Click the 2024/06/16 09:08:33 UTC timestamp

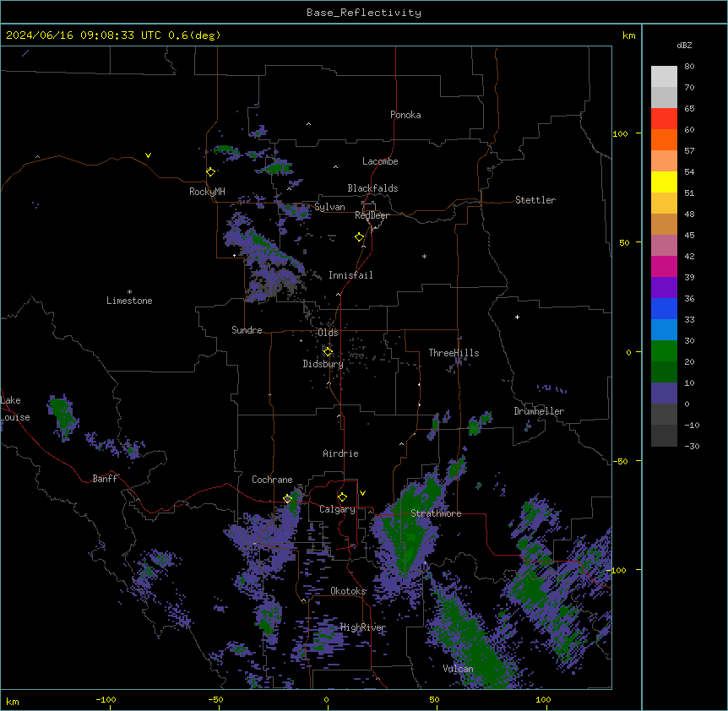coord(83,35)
